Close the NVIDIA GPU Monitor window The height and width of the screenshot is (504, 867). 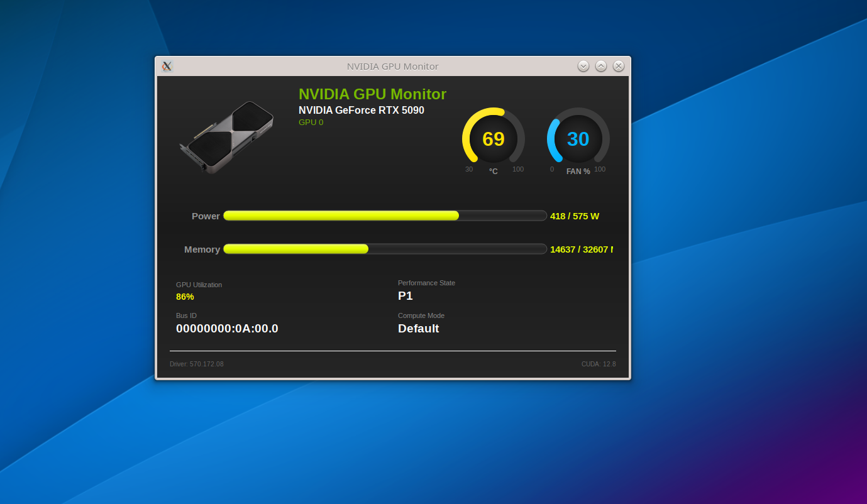[x=619, y=66]
